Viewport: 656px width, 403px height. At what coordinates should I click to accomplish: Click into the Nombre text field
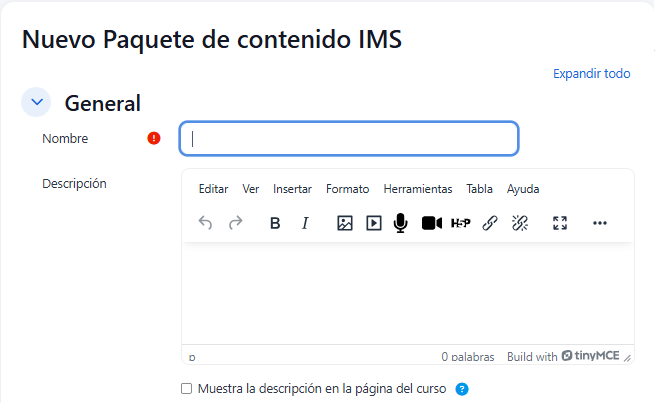[349, 139]
